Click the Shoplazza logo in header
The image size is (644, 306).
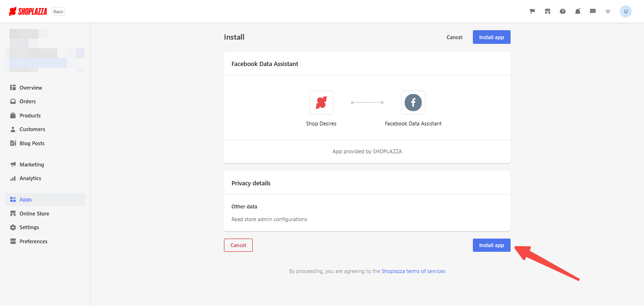tap(28, 11)
